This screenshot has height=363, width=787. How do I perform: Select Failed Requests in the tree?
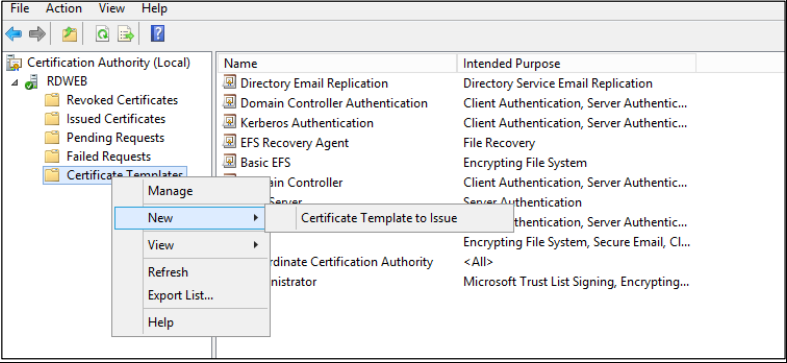point(109,156)
